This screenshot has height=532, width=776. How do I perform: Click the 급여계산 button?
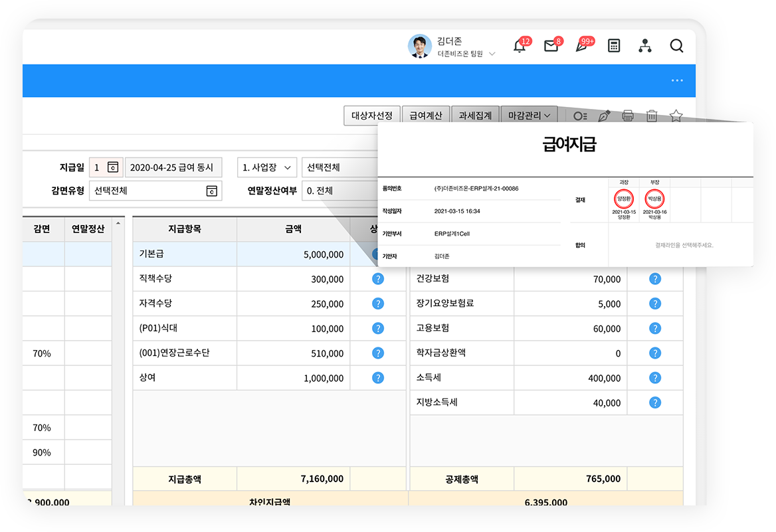[426, 116]
